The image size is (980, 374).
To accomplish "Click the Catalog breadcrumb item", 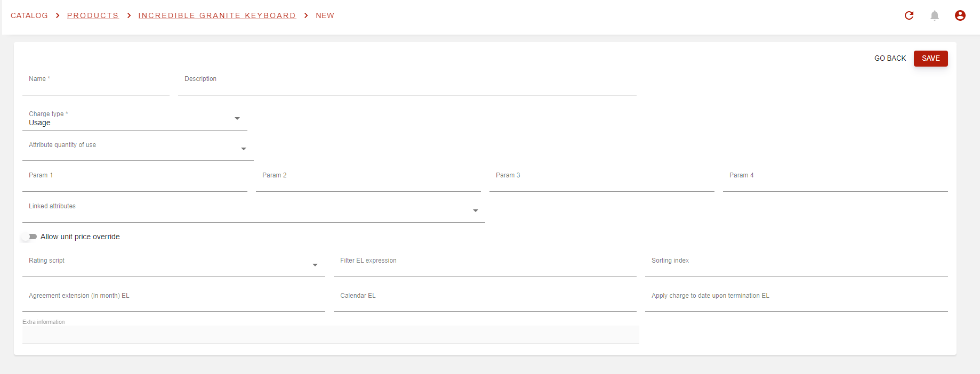I will (29, 15).
